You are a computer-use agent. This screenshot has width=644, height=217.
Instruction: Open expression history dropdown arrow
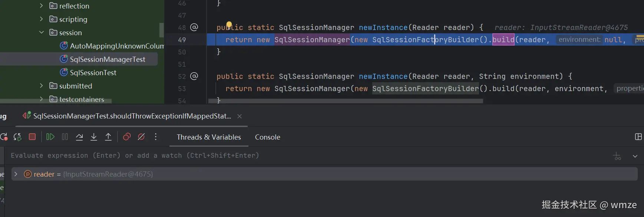click(x=635, y=156)
